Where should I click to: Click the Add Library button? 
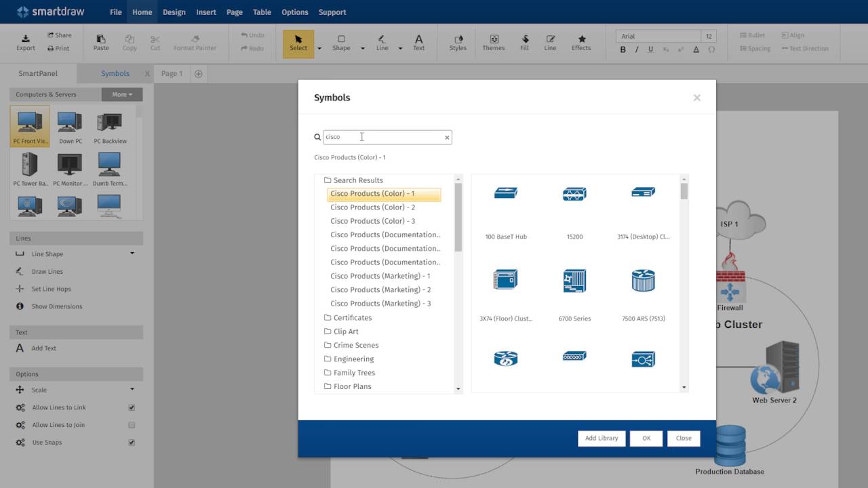click(601, 438)
